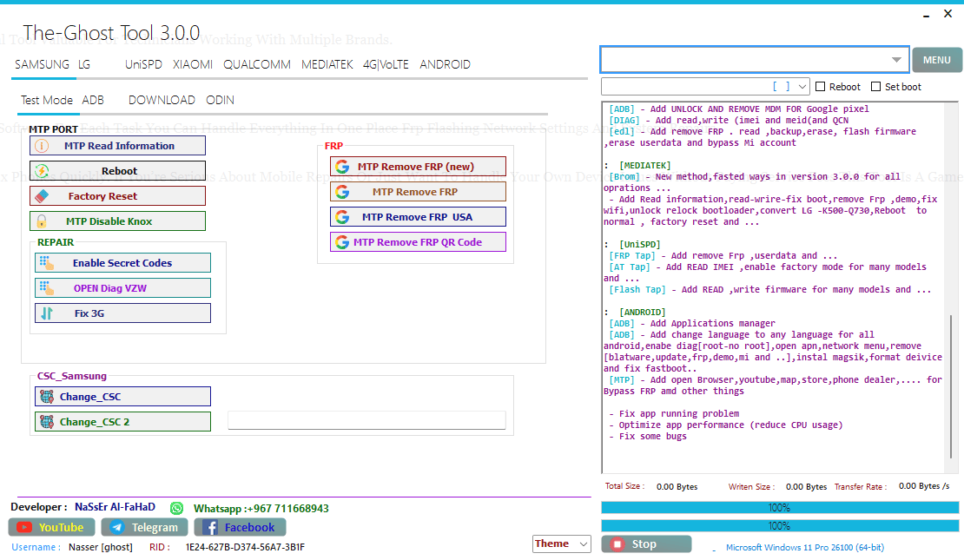The image size is (964, 560).
Task: Stop the current operation with Stop button
Action: tap(646, 544)
